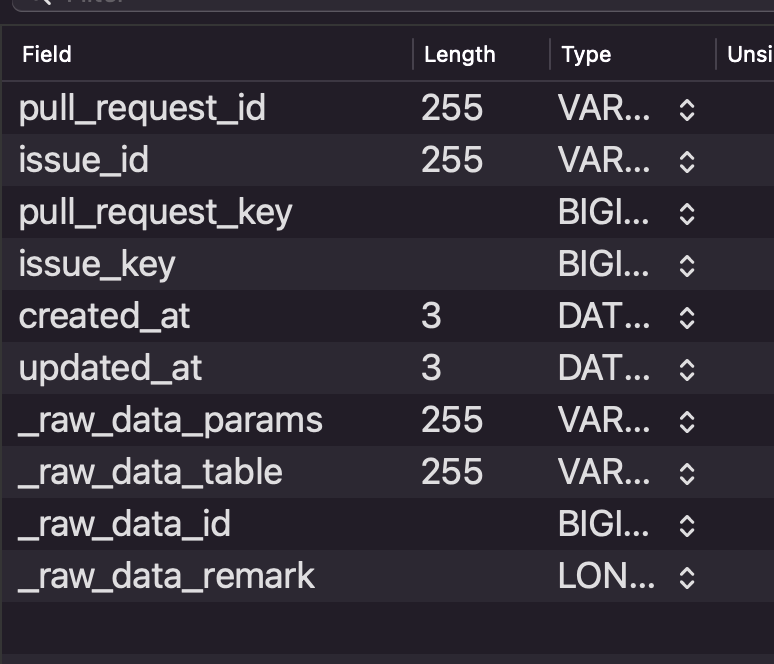The image size is (774, 664).
Task: Open type dropdown for issue_id row
Action: coord(687,161)
